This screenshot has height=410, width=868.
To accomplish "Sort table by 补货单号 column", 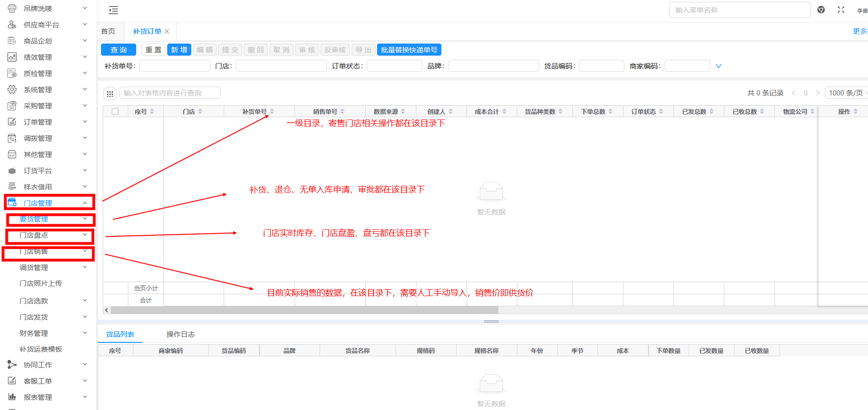I will (x=272, y=112).
